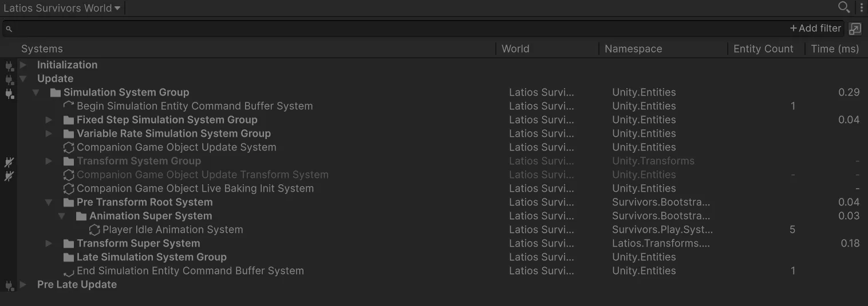This screenshot has width=868, height=306.
Task: Expand the Fixed Step Simulation System Group
Action: click(x=49, y=120)
